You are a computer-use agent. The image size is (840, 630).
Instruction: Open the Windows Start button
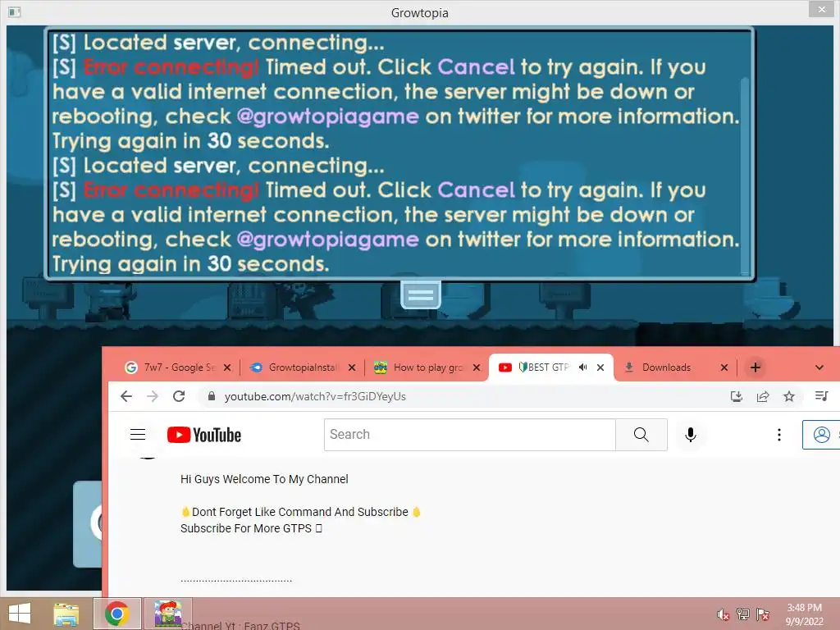coord(20,614)
